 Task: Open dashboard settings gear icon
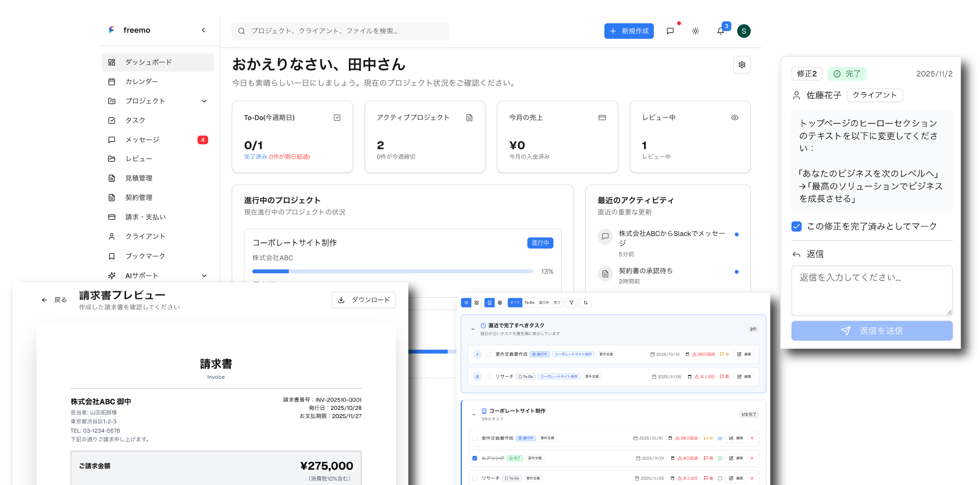point(742,65)
